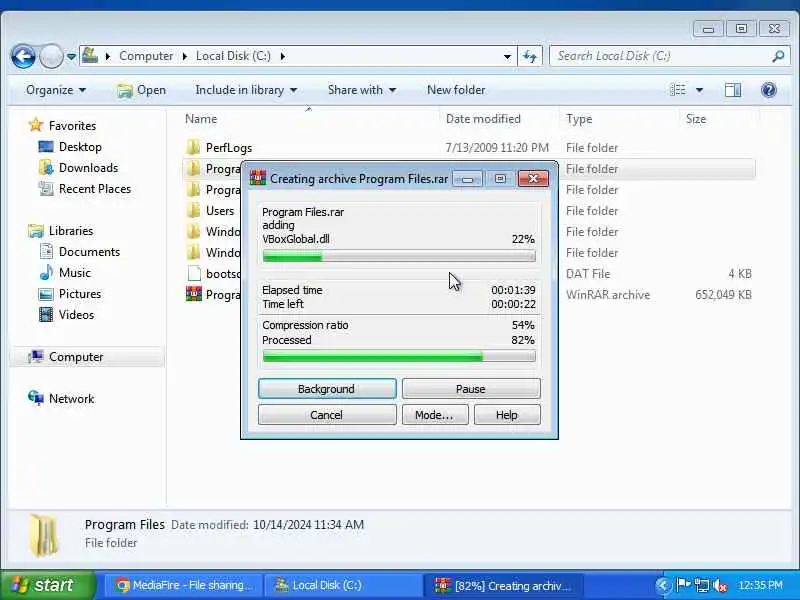The image size is (800, 600).
Task: Show hidden tray icons arrow
Action: (663, 585)
